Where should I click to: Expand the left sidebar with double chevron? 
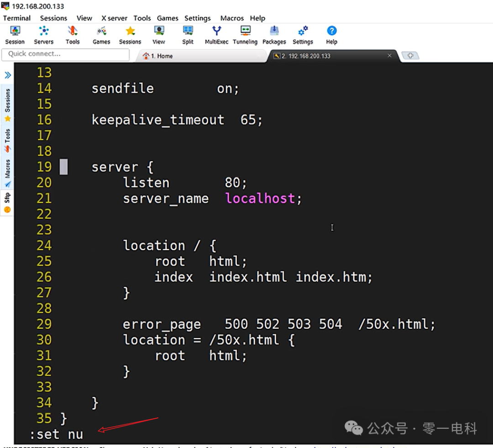pyautogui.click(x=7, y=74)
